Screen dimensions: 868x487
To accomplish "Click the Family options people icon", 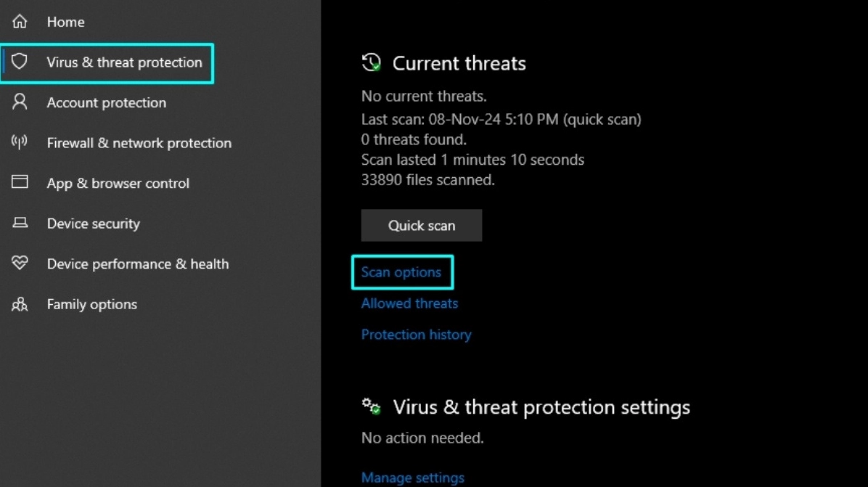I will pyautogui.click(x=20, y=304).
